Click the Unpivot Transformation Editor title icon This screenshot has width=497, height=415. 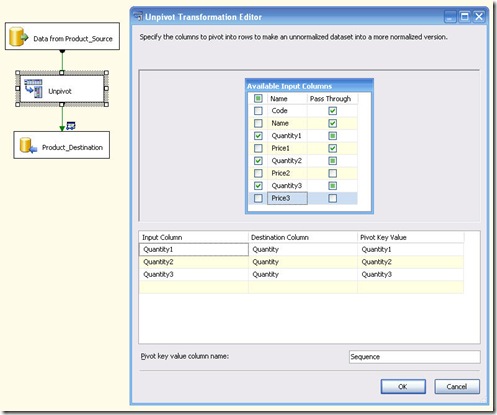[x=138, y=17]
